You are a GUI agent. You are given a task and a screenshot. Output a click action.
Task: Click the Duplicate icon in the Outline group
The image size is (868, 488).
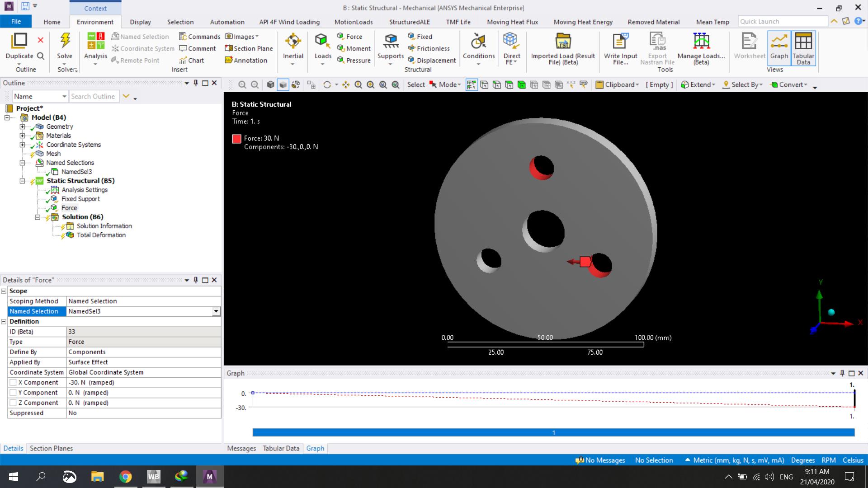coord(19,42)
